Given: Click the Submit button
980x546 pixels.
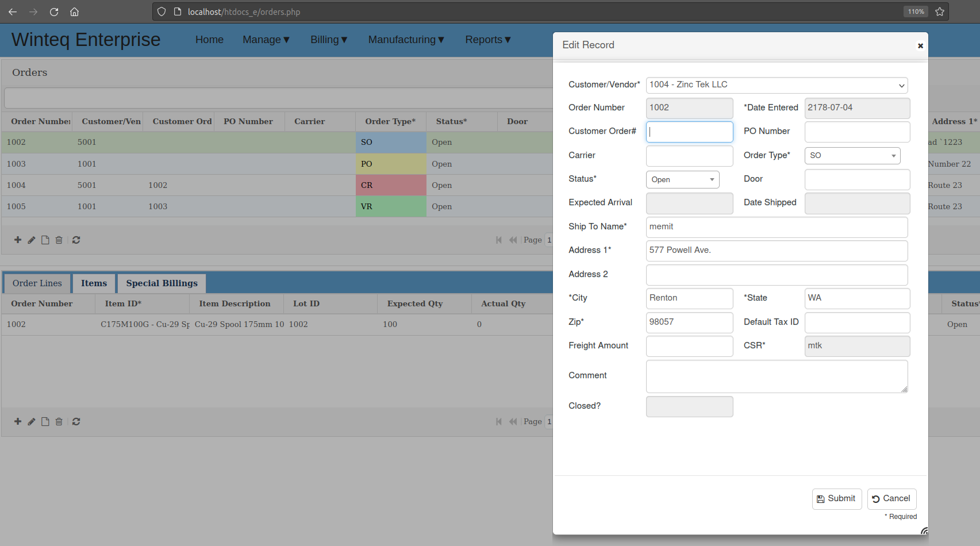Looking at the screenshot, I should [x=837, y=499].
